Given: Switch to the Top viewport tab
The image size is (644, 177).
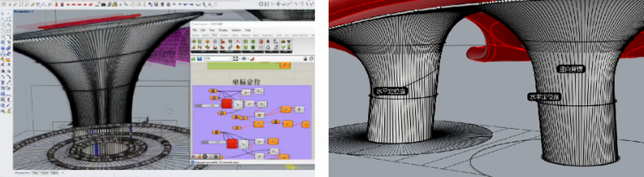Looking at the screenshot, I should [35, 173].
